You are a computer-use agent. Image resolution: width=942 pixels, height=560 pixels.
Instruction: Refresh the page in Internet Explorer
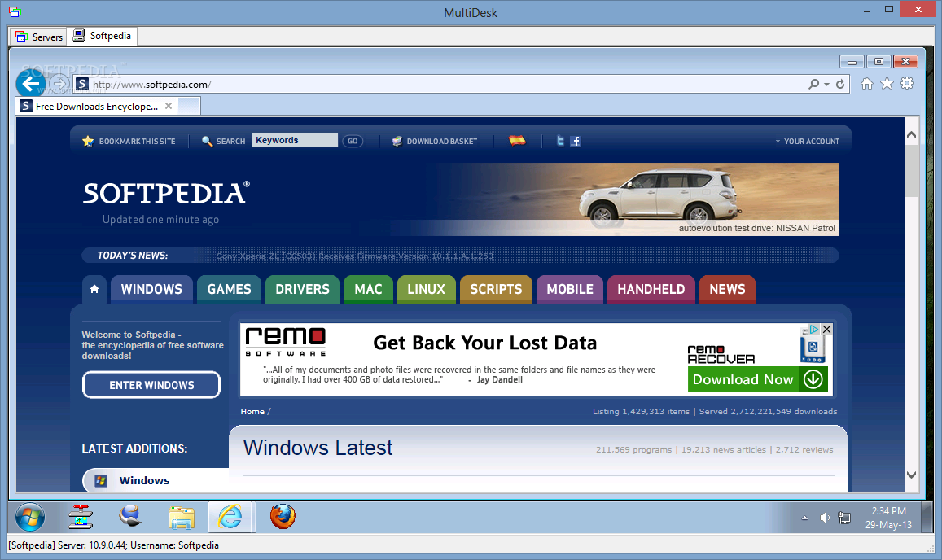pyautogui.click(x=840, y=84)
